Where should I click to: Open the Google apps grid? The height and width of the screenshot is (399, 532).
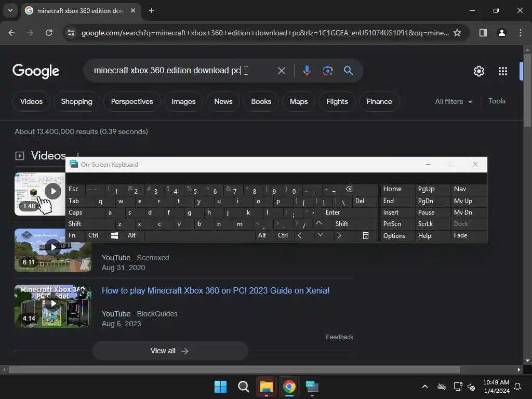tap(502, 71)
